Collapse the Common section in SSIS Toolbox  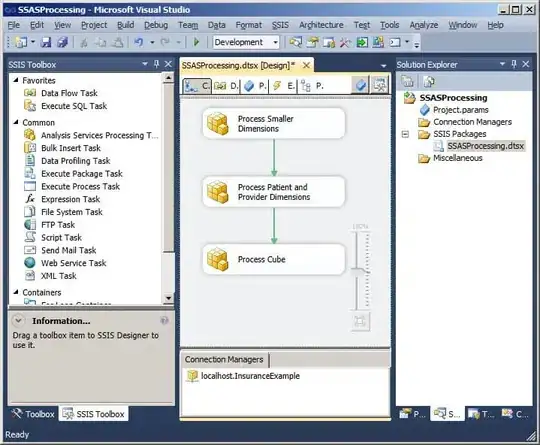[16, 122]
